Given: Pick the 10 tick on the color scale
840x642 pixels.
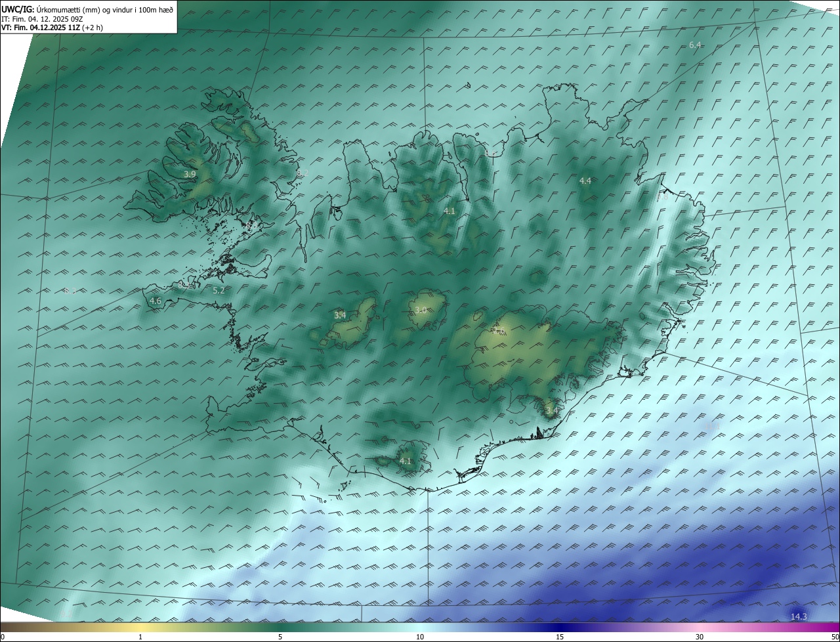Looking at the screenshot, I should tap(420, 637).
